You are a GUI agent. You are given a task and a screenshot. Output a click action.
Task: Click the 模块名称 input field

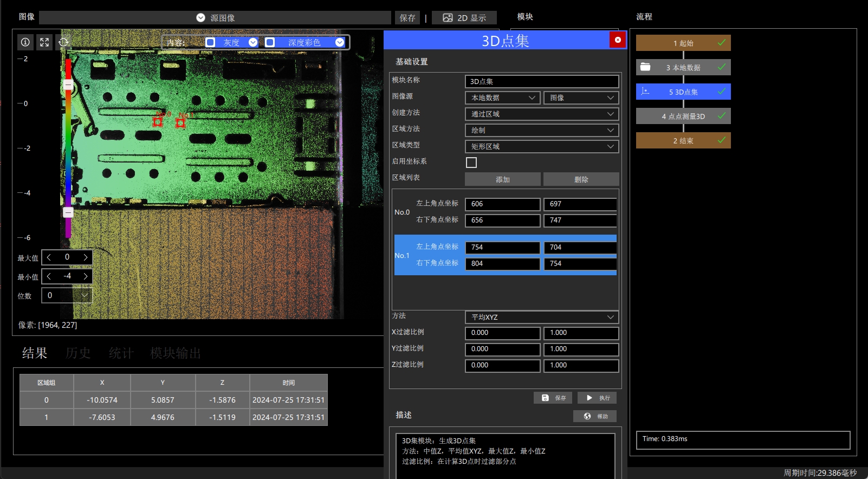coord(542,82)
